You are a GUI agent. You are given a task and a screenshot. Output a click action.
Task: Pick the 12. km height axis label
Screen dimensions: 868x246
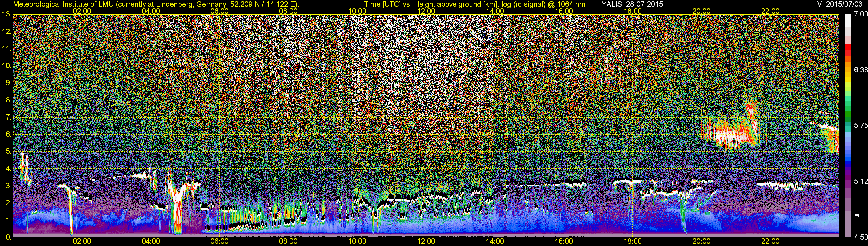tap(7, 32)
